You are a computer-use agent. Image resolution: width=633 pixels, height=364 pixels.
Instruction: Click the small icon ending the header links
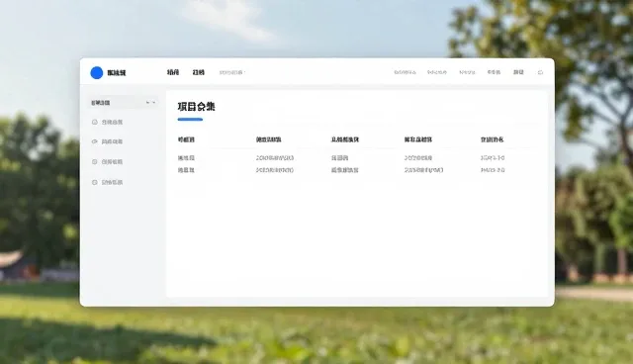[540, 72]
